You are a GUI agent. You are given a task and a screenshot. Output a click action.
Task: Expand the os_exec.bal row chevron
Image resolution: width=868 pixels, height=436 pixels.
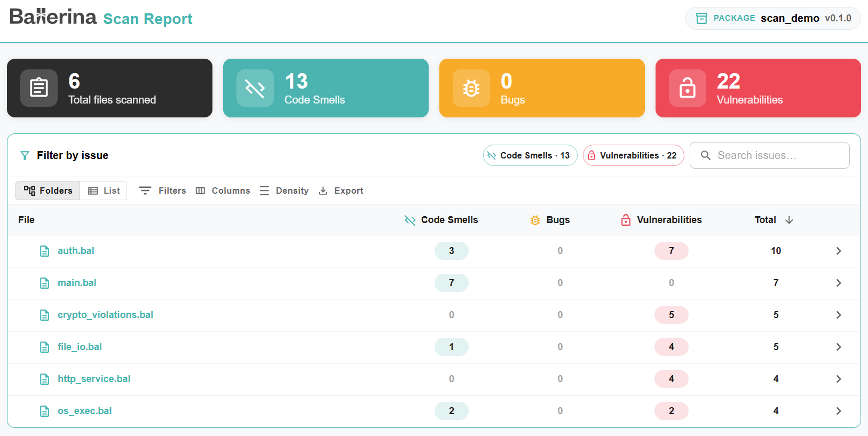(x=839, y=411)
